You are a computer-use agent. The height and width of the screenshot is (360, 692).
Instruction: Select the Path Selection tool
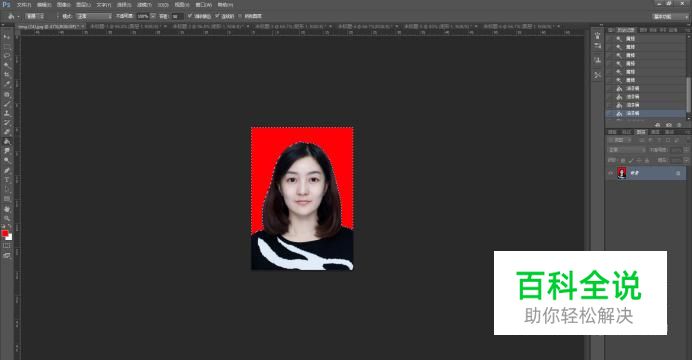pyautogui.click(x=7, y=189)
